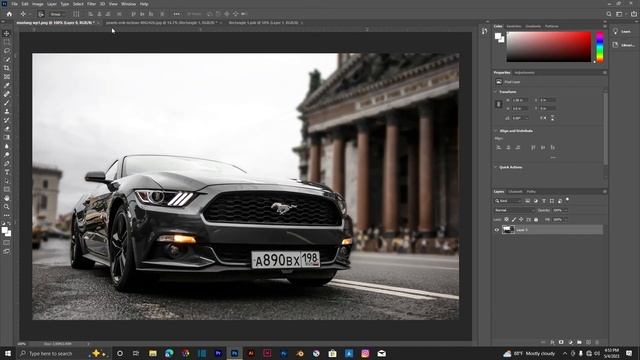Open the layer filter Kind dropdown

pos(508,201)
